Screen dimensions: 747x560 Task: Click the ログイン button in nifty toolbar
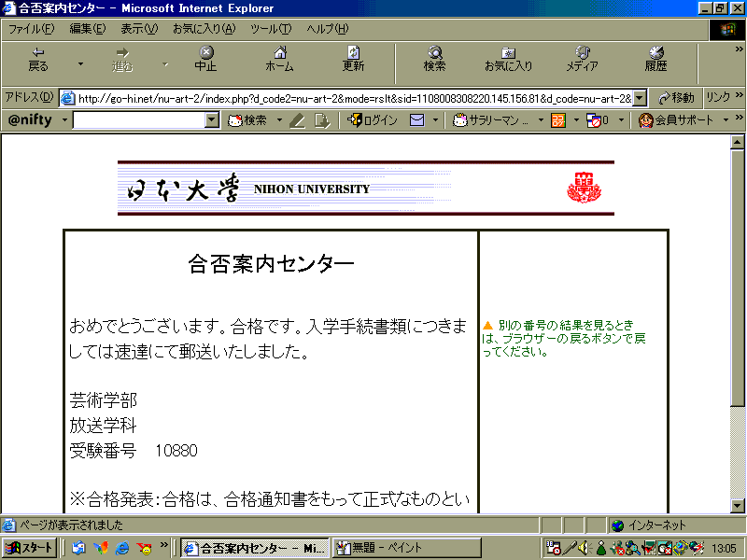pyautogui.click(x=373, y=120)
